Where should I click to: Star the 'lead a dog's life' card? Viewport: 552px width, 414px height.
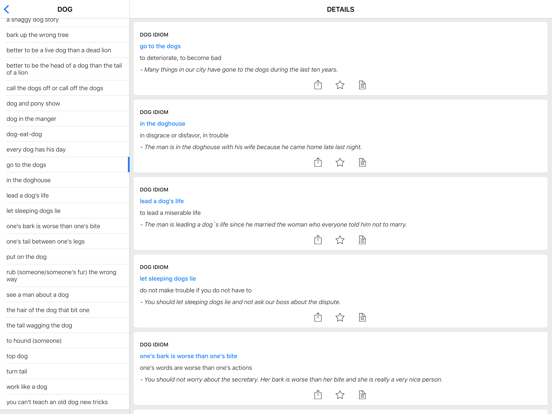[x=340, y=240]
